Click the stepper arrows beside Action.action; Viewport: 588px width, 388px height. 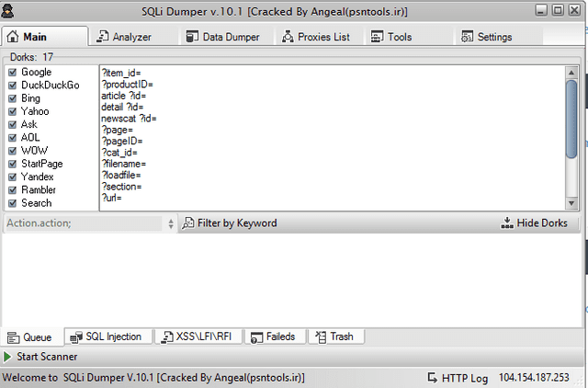171,223
